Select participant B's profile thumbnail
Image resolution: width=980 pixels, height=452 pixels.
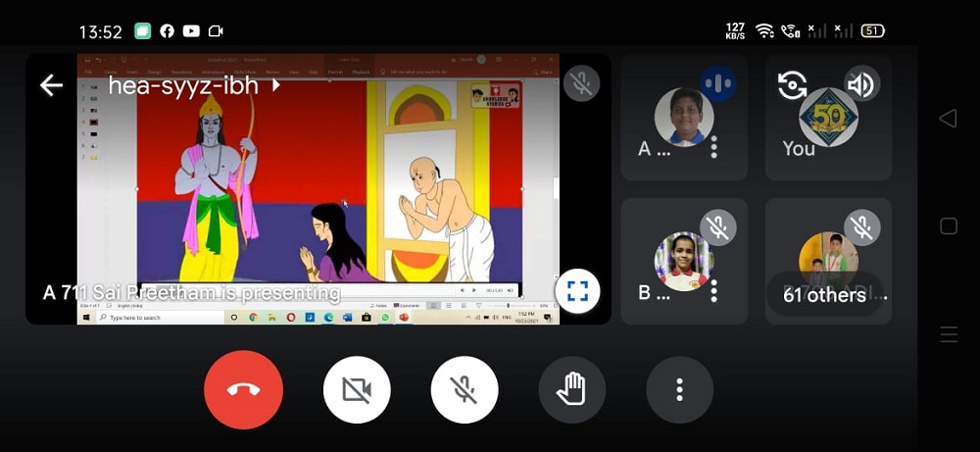683,261
